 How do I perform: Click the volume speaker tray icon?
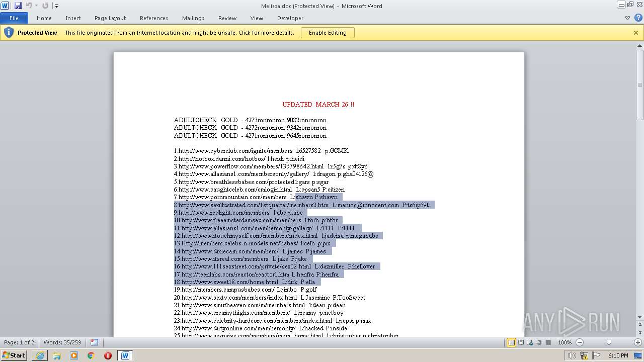click(x=572, y=355)
